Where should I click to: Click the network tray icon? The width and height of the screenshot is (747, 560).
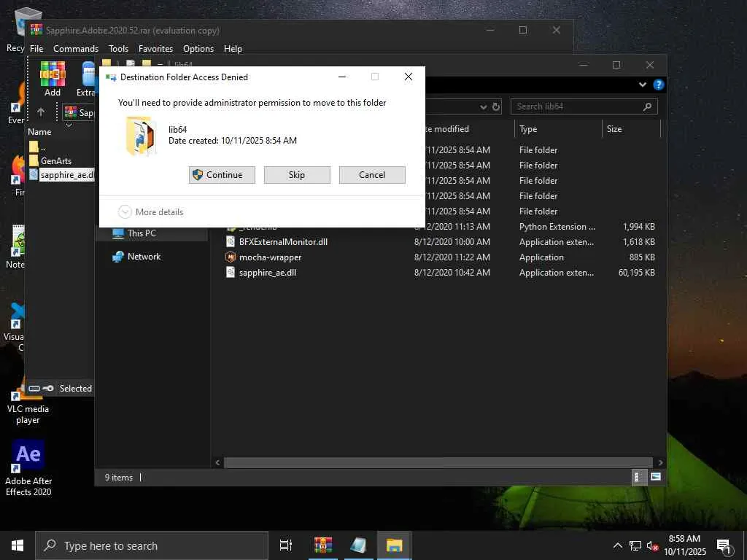point(635,545)
